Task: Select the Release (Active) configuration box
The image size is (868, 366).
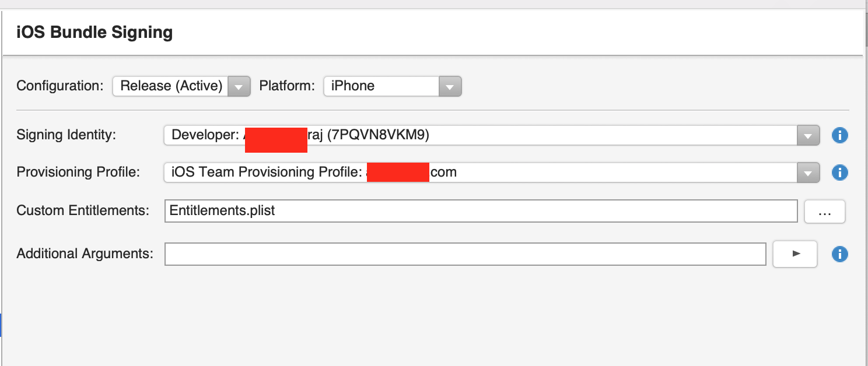Action: (181, 86)
